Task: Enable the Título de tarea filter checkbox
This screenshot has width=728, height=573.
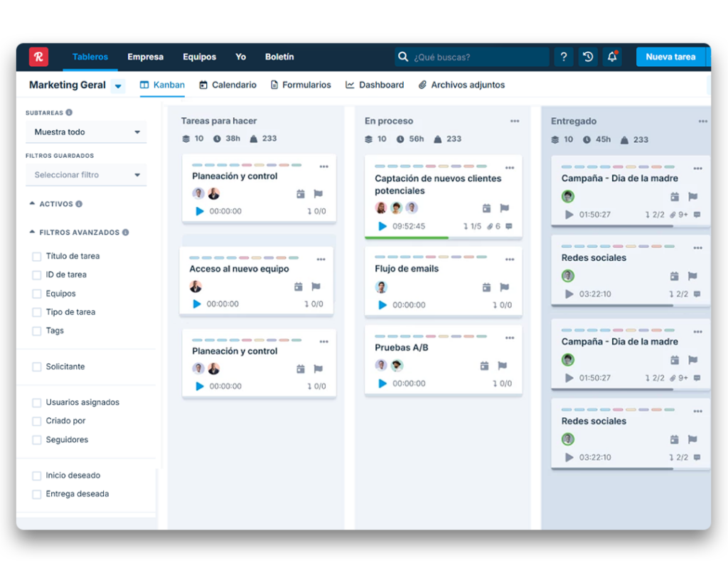Action: [37, 256]
